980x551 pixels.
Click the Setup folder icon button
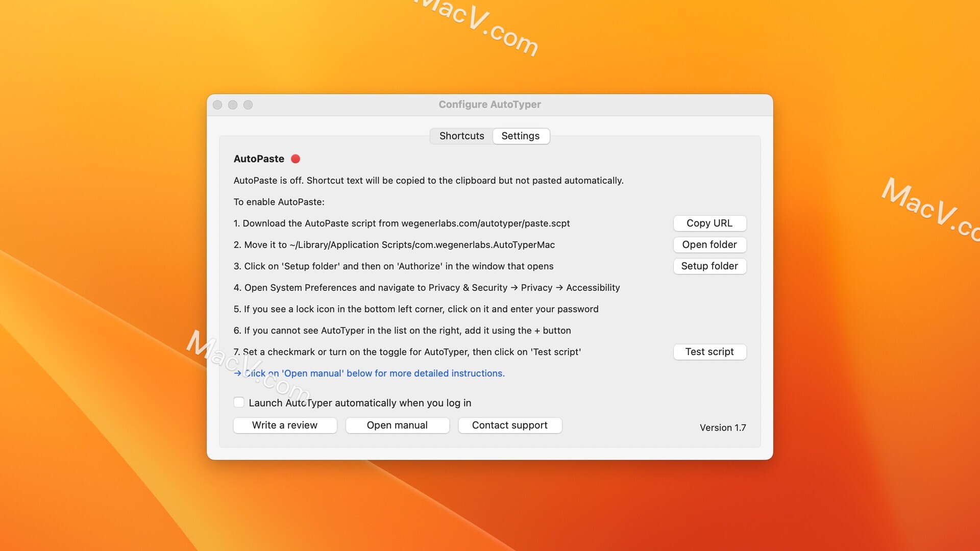pos(709,266)
